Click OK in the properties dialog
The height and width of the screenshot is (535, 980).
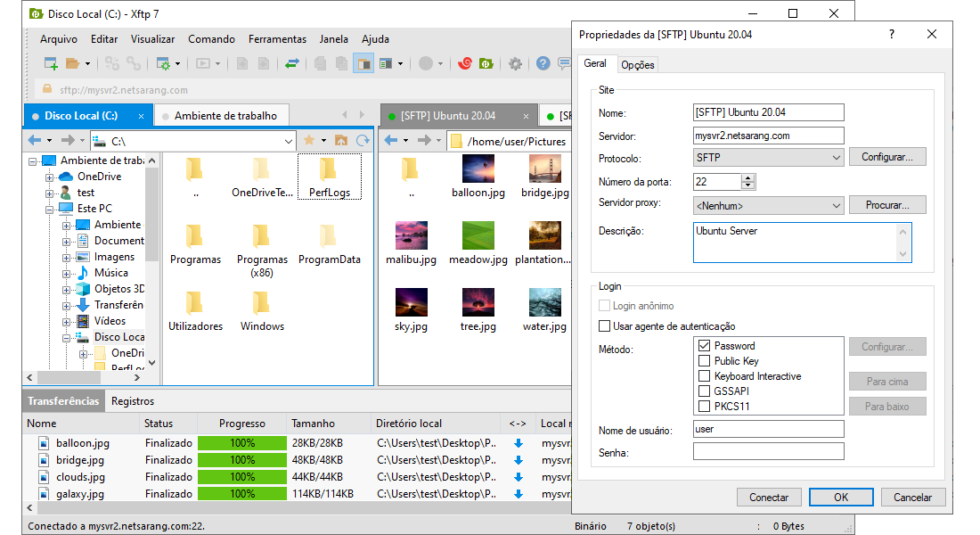point(841,498)
